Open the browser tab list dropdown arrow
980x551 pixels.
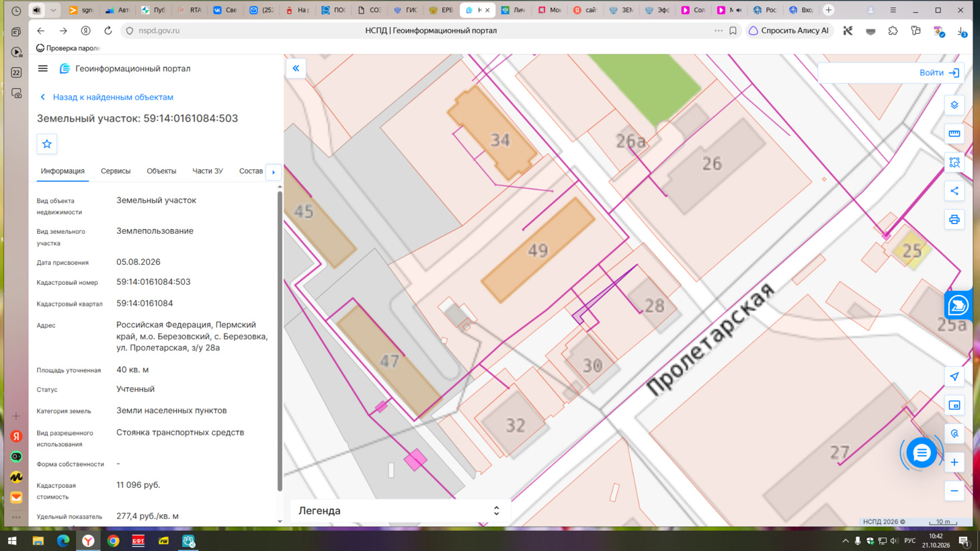pyautogui.click(x=53, y=10)
